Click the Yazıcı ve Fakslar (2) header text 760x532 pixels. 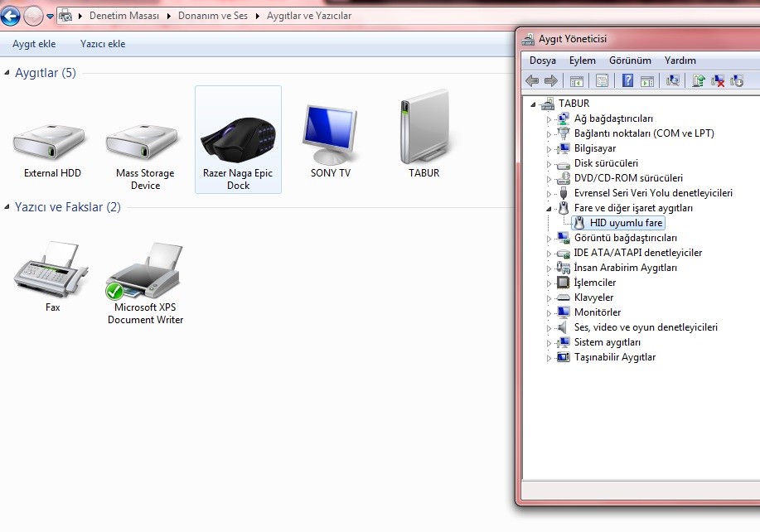pyautogui.click(x=68, y=207)
